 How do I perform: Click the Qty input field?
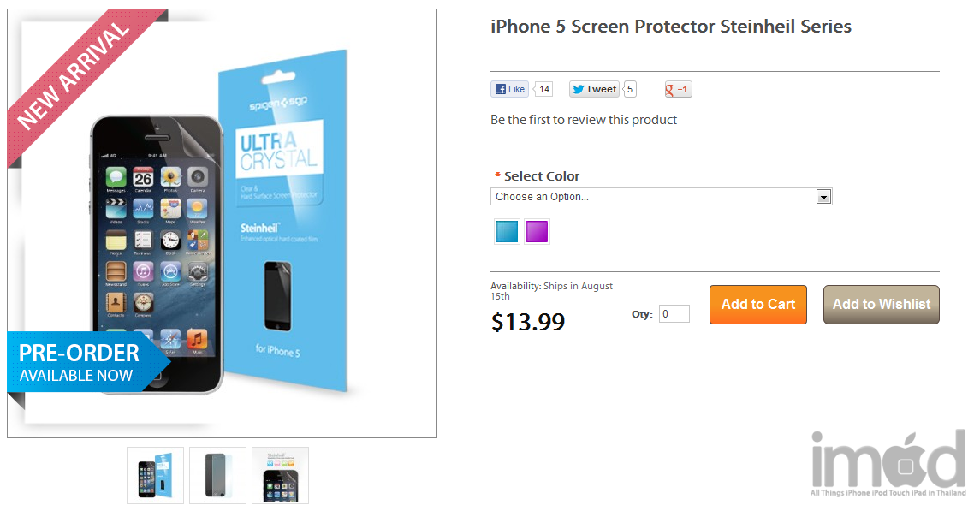[674, 314]
